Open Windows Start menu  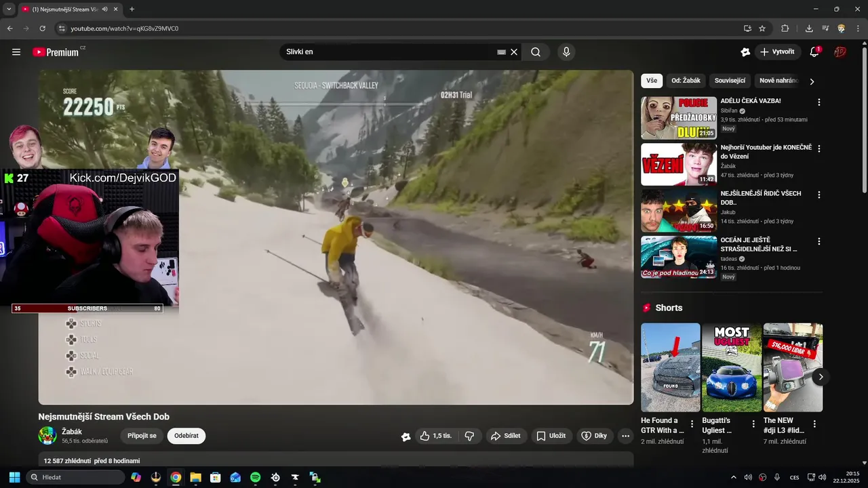pyautogui.click(x=14, y=477)
